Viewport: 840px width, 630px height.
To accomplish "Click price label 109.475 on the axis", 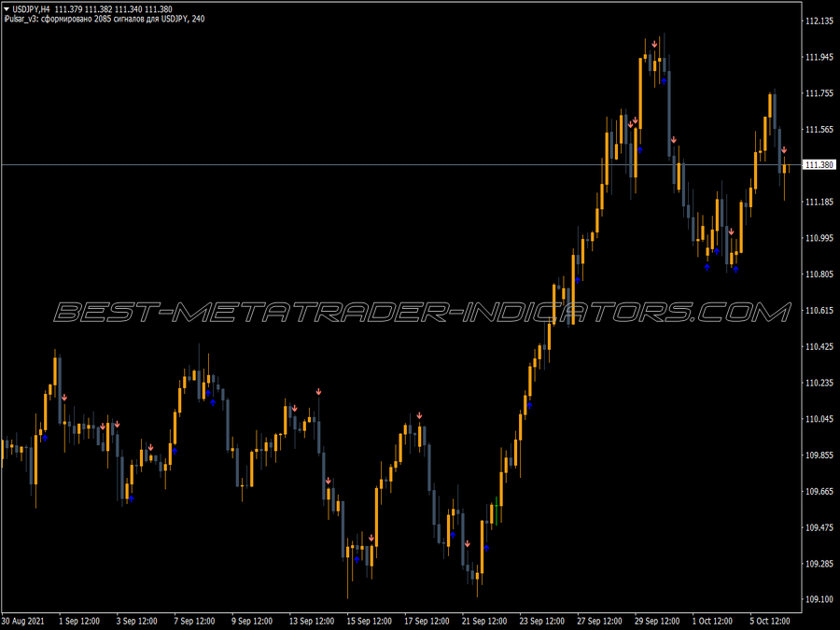I will [819, 527].
